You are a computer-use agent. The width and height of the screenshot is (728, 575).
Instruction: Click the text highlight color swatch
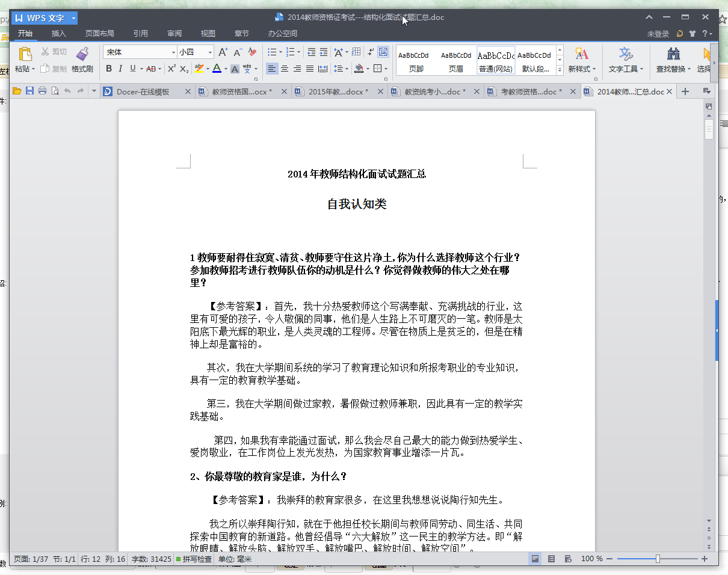199,69
